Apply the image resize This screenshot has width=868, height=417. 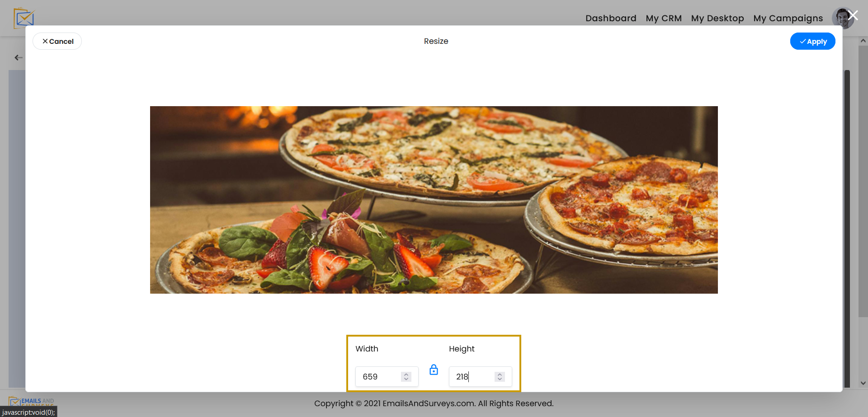(x=812, y=41)
